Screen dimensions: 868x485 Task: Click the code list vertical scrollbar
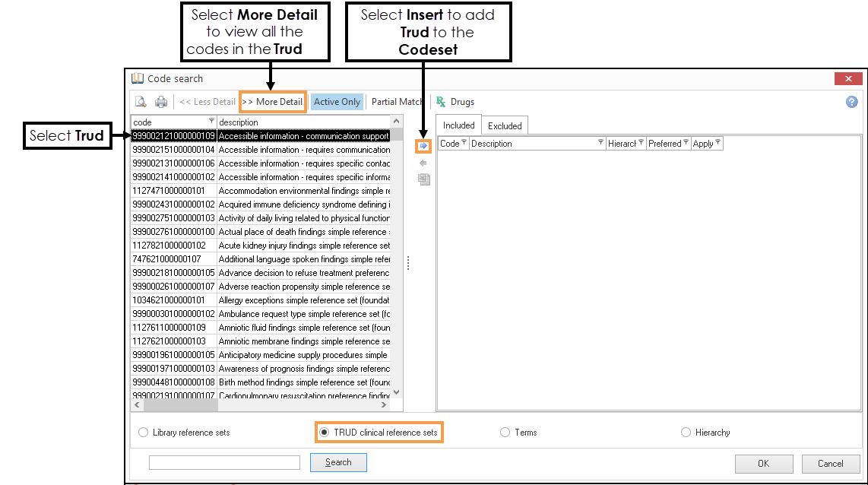tap(396, 258)
